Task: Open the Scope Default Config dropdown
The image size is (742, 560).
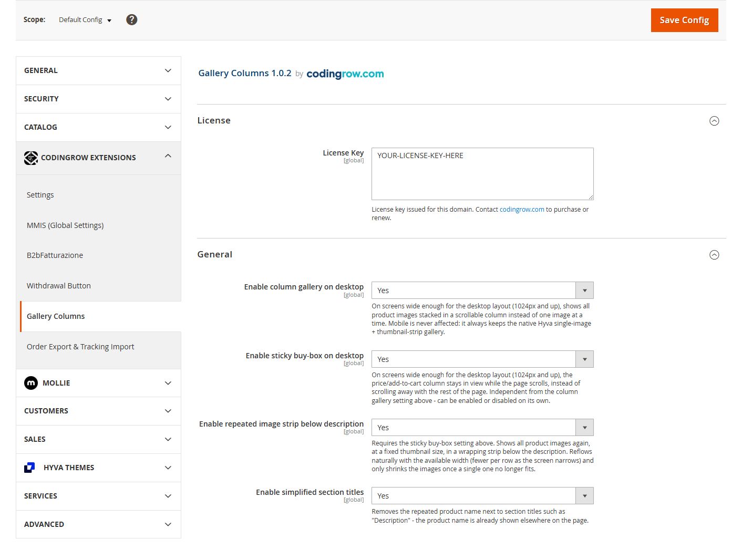Action: click(x=85, y=20)
